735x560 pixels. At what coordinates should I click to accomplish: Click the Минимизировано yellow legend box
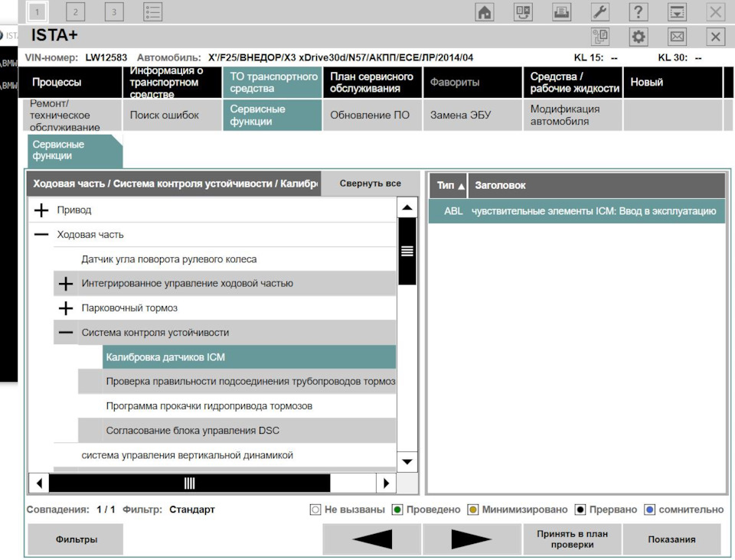473,510
